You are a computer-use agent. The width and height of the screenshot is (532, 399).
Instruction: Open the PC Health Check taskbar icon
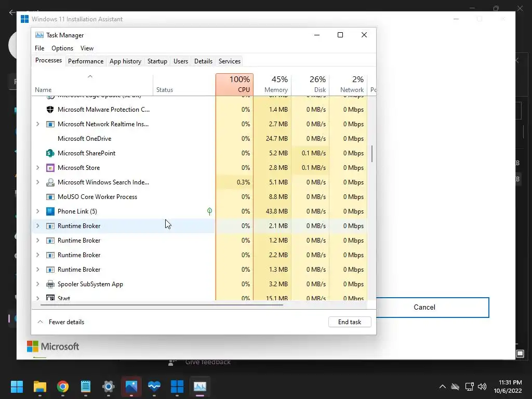[154, 386]
